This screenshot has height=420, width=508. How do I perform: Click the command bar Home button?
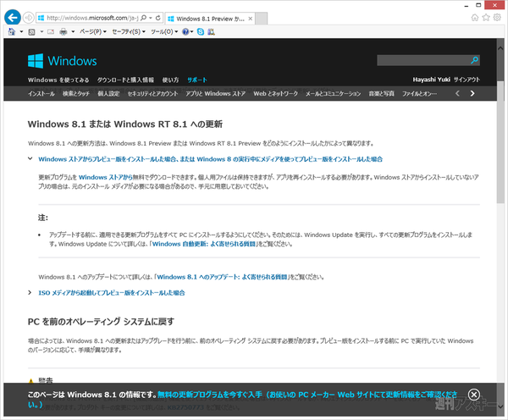coord(12,32)
